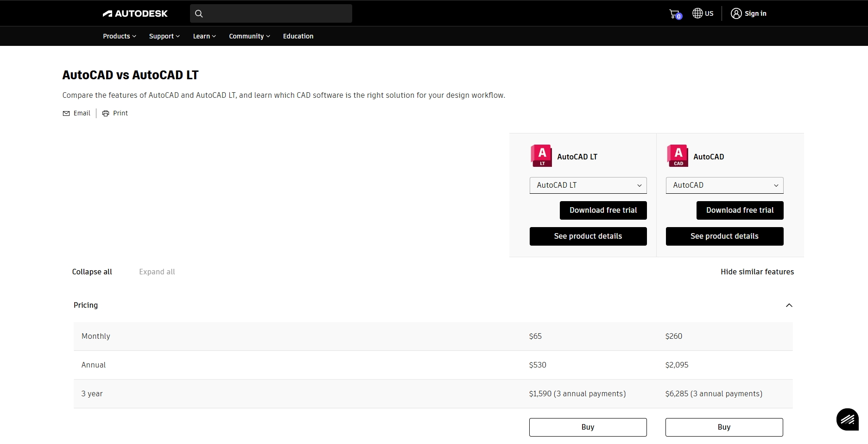Open the shopping cart icon

point(675,14)
